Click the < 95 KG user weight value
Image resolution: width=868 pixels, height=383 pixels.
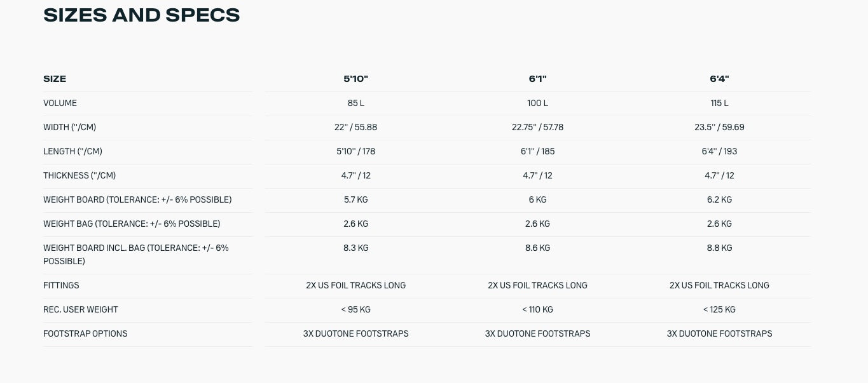[x=355, y=309]
